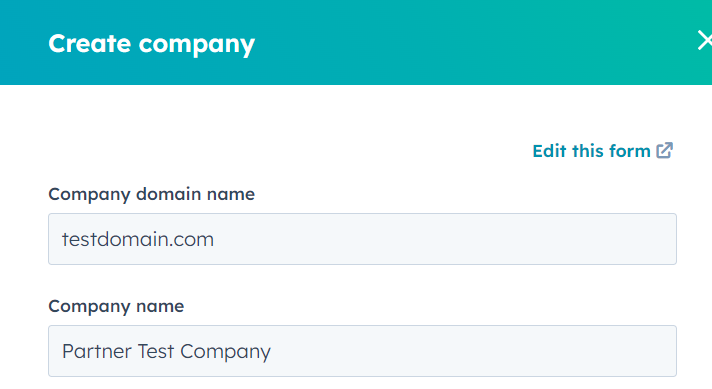The height and width of the screenshot is (389, 712).
Task: Open the Edit this form link
Action: coord(602,151)
